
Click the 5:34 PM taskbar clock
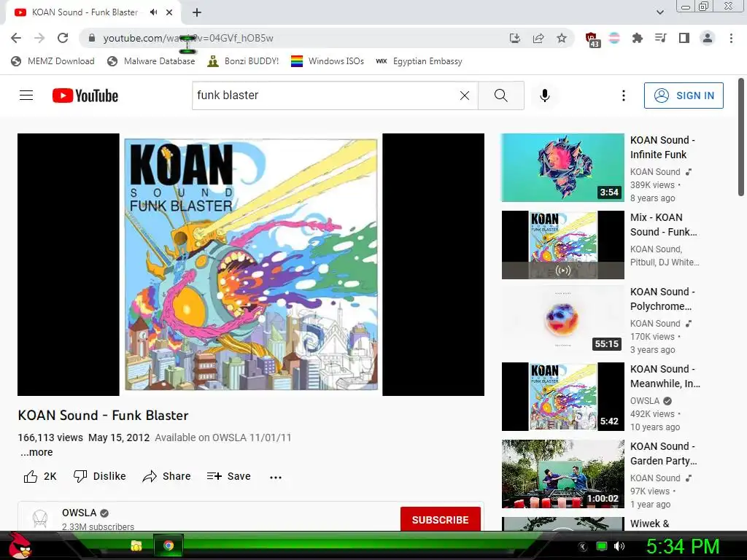tap(682, 546)
